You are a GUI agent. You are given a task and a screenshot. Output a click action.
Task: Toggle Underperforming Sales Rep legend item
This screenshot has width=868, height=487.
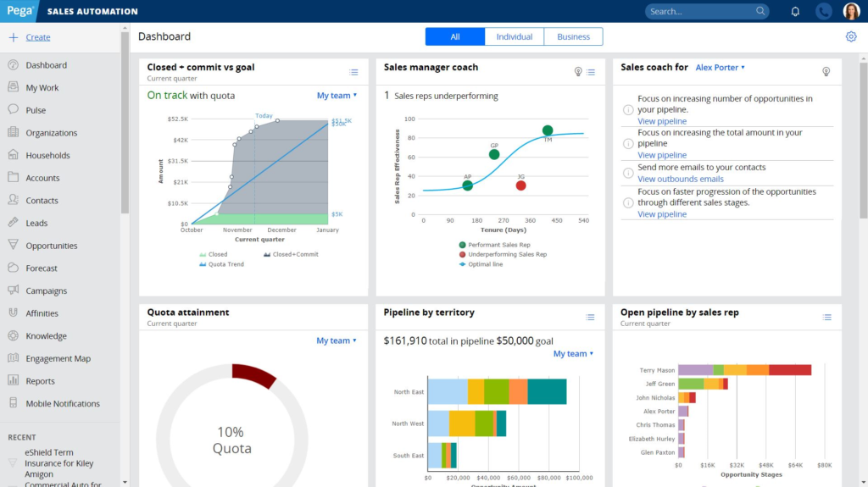pos(503,254)
